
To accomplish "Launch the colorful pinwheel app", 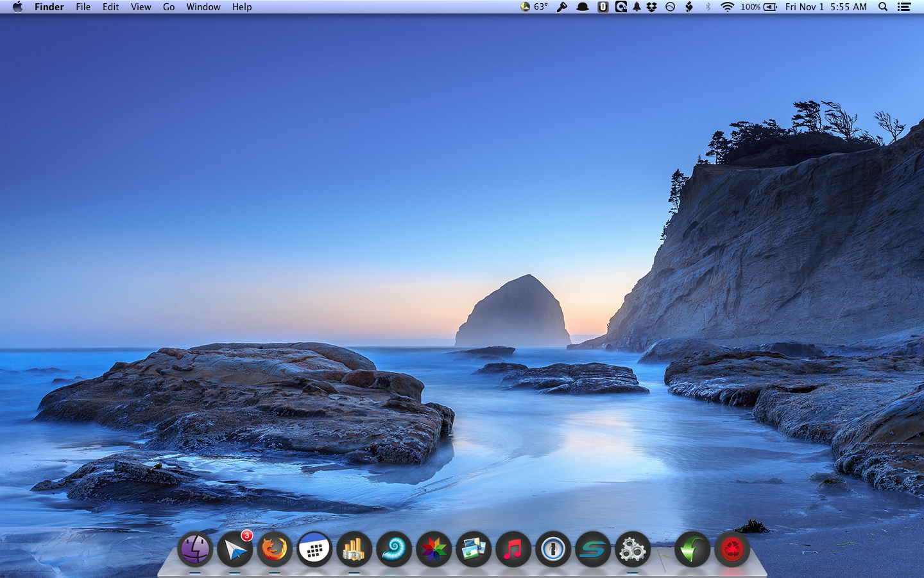I will [x=434, y=550].
